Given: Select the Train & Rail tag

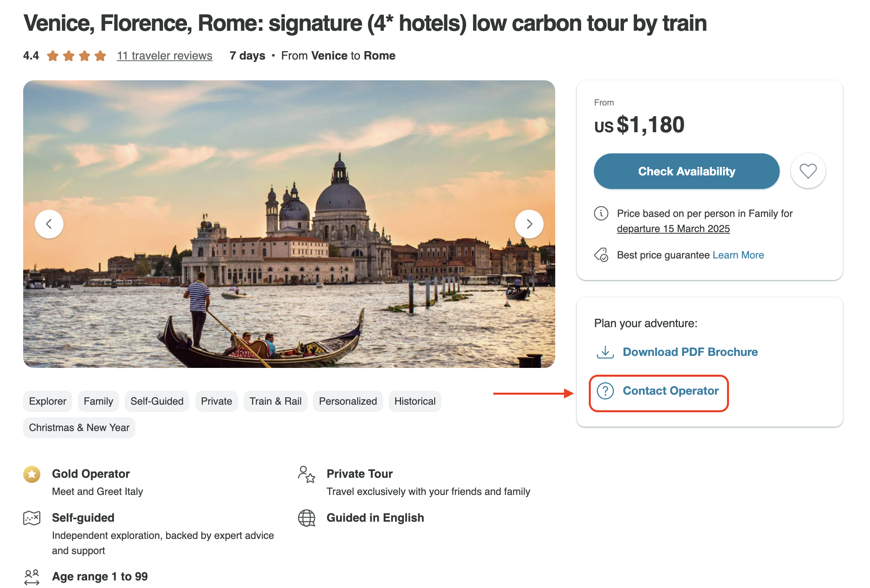Looking at the screenshot, I should [x=275, y=401].
